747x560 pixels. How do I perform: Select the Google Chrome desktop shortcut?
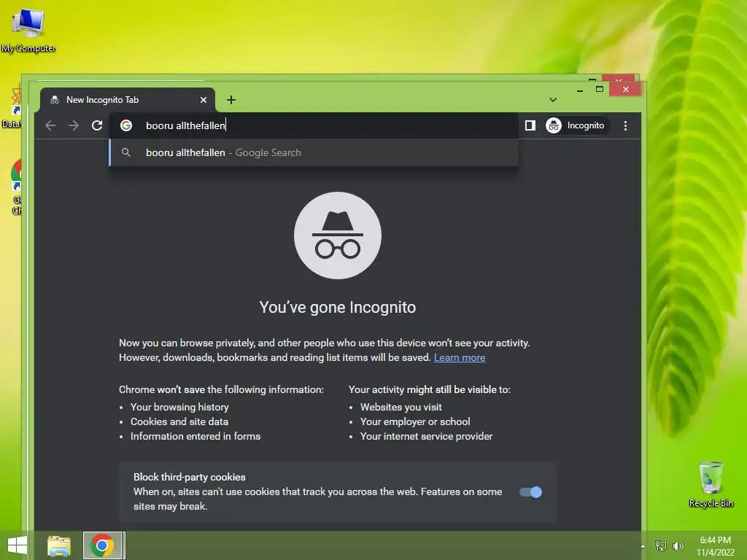tap(16, 187)
